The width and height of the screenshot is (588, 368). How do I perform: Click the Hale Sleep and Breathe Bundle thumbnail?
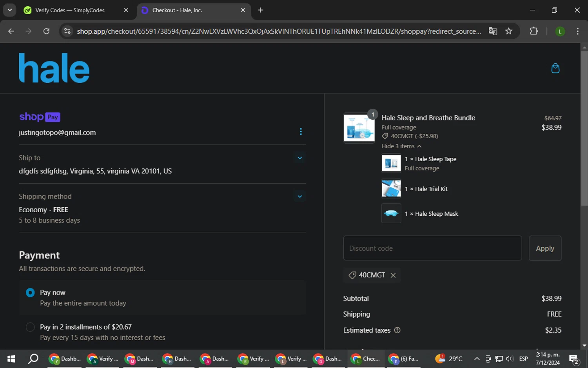pyautogui.click(x=359, y=128)
